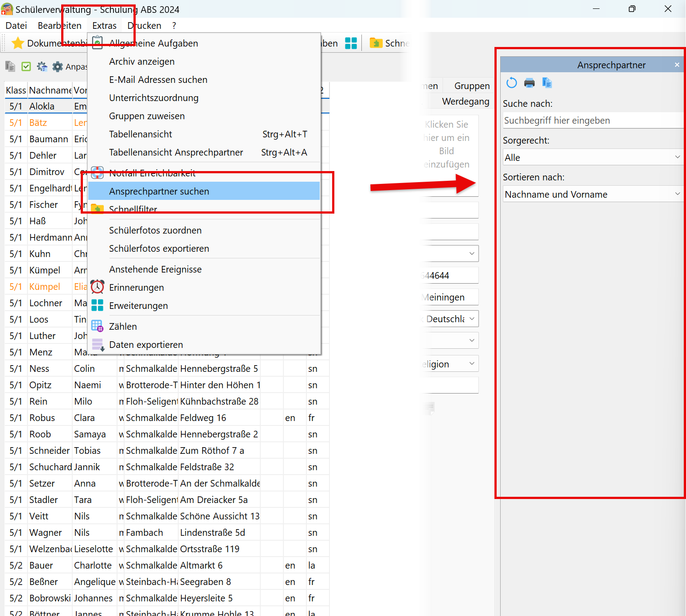Click the yellow star Dokumentenbibliothek icon
686x616 pixels.
coord(18,43)
